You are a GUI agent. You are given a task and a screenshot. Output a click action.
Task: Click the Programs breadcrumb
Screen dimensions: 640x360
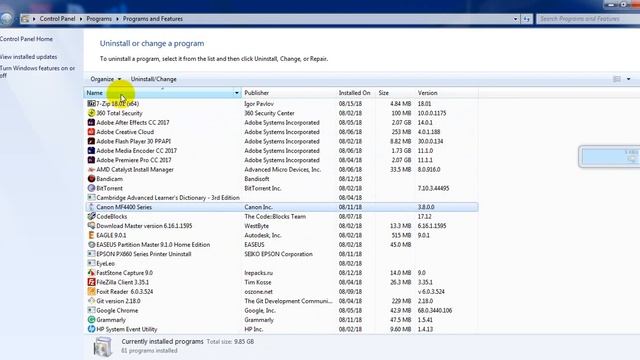pyautogui.click(x=99, y=19)
